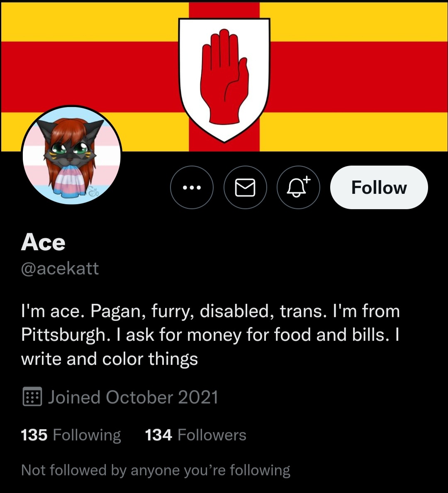Image resolution: width=448 pixels, height=493 pixels.
Task: Click the calendar icon beside join date
Action: 32,396
